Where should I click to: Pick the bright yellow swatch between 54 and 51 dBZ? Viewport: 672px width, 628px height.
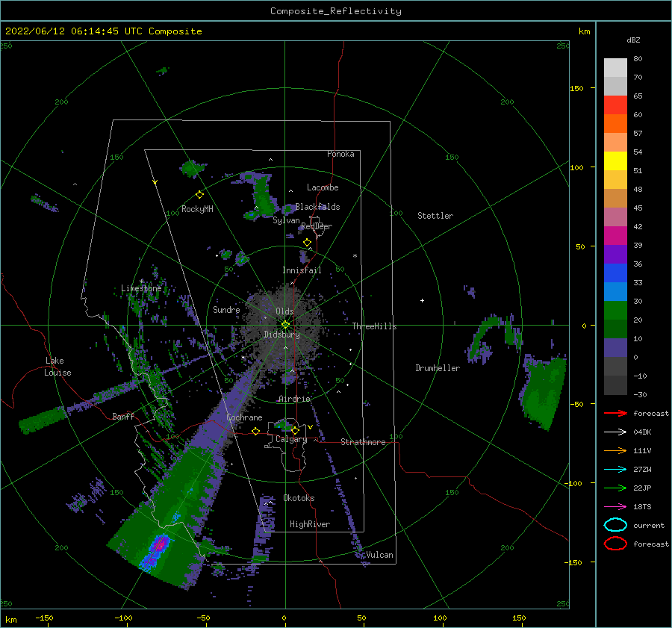[615, 161]
